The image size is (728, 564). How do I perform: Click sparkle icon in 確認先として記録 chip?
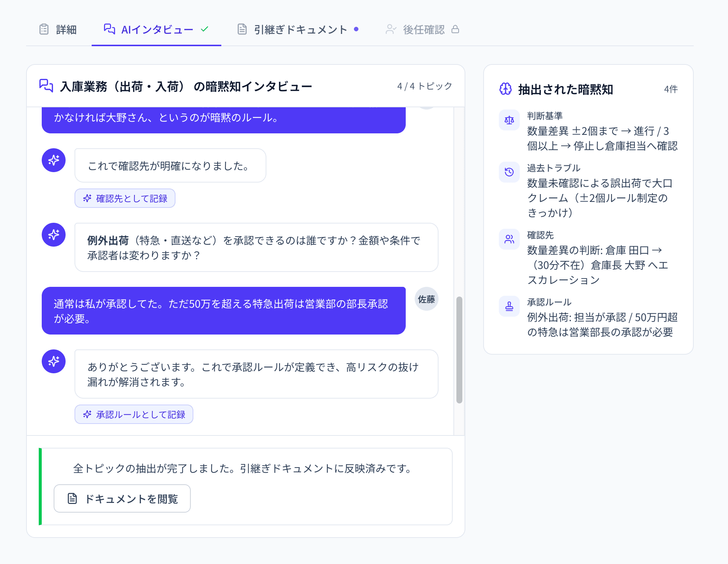pos(87,198)
